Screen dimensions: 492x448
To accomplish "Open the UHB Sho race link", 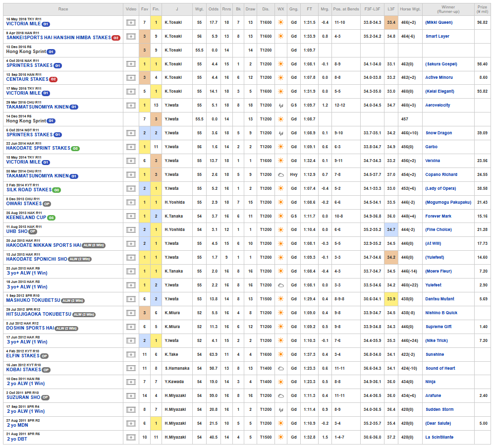I will click(17, 231).
